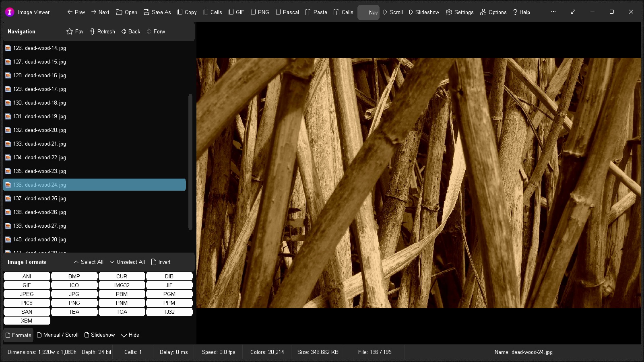Open Settings with the gear icon

[449, 12]
